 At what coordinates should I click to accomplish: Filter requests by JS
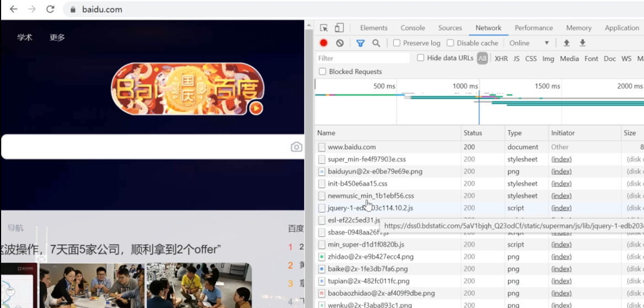click(x=517, y=59)
